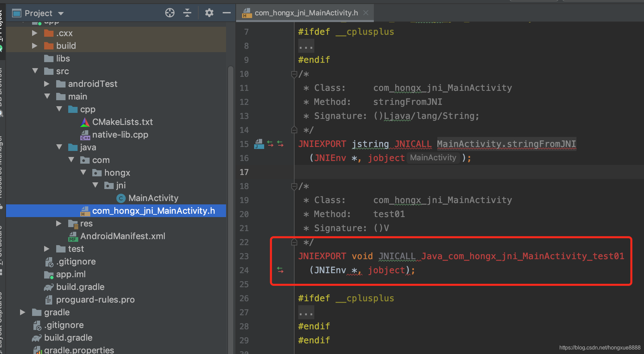Viewport: 644px width, 354px height.
Task: Fold the comment end marker at line 22
Action: (294, 242)
